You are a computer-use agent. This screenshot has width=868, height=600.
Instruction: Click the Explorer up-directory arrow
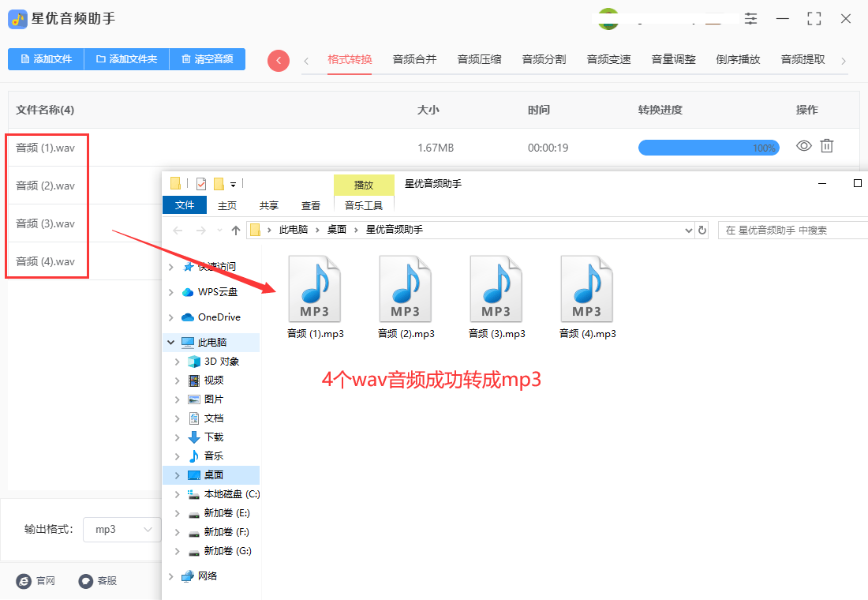(x=236, y=230)
